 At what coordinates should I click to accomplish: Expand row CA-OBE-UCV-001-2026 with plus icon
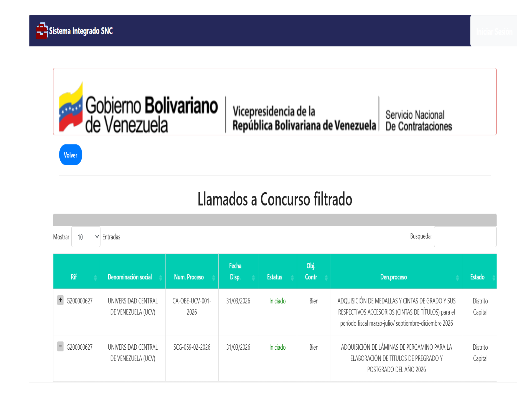pyautogui.click(x=60, y=300)
